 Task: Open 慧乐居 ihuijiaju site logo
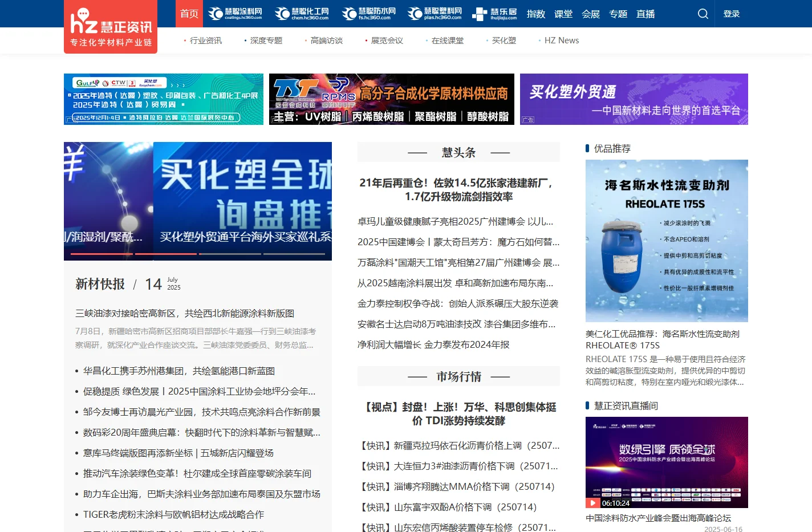(x=495, y=14)
